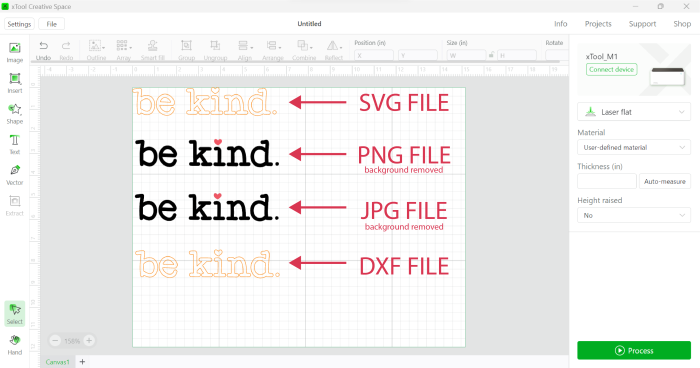Choose the Shape tool

pos(15,114)
